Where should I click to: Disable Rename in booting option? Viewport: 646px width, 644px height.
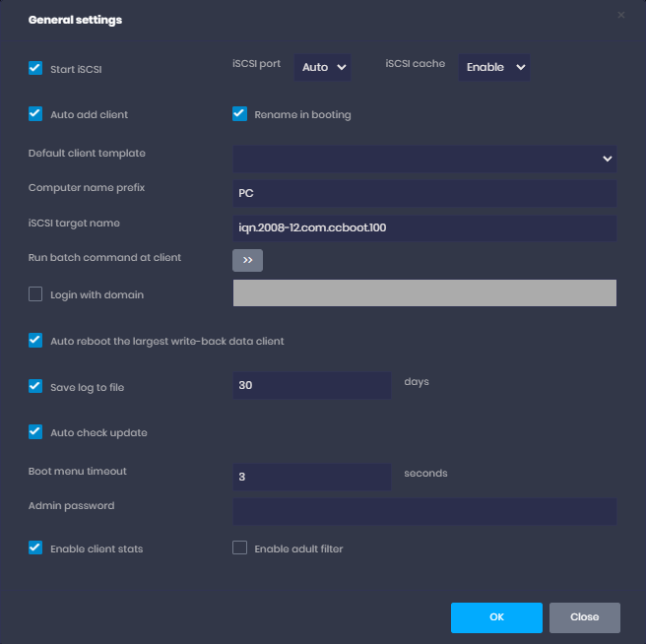click(x=239, y=114)
